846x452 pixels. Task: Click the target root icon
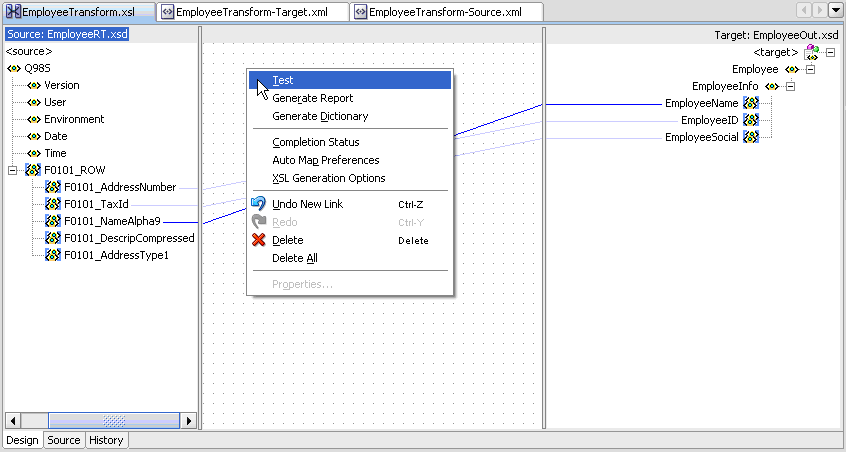811,52
